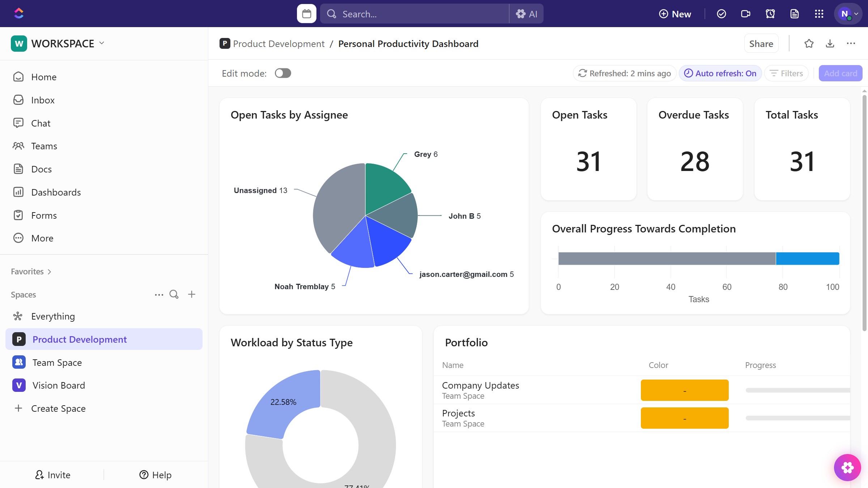This screenshot has width=868, height=488.
Task: Go to Dashboards in sidebar
Action: 56,192
